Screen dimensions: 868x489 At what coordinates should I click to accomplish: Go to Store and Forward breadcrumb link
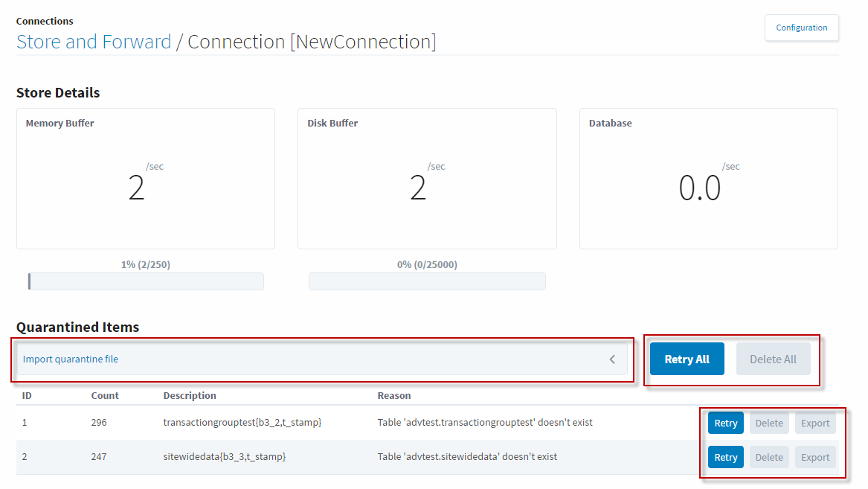tap(94, 42)
